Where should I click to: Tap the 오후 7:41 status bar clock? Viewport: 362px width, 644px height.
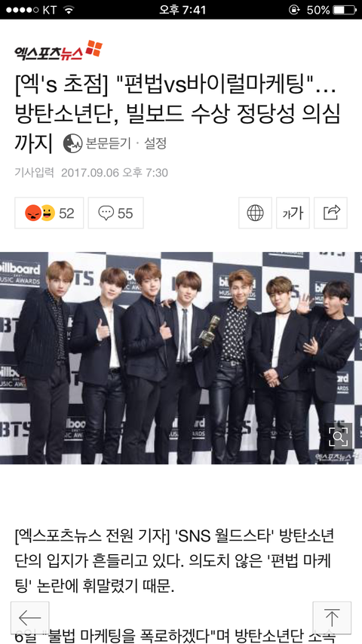pos(183,10)
